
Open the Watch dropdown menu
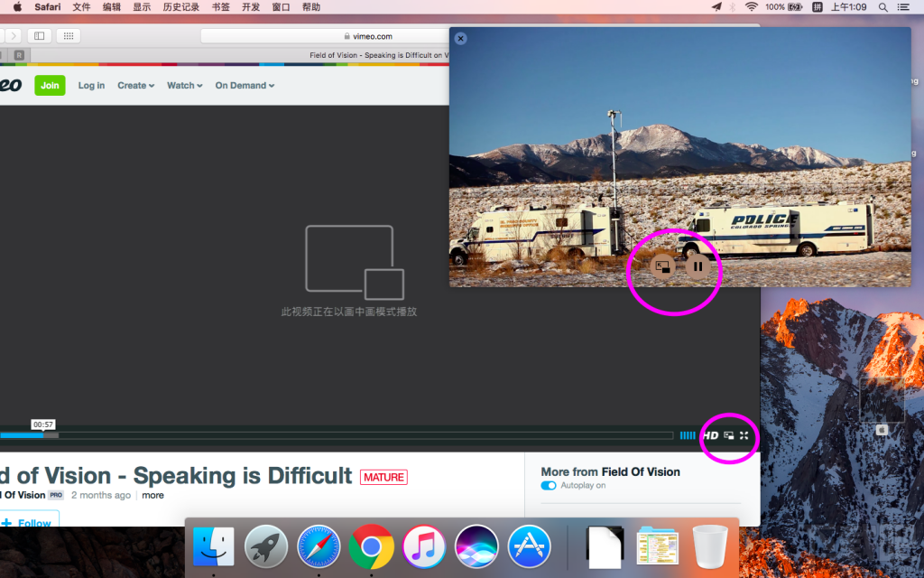(183, 85)
